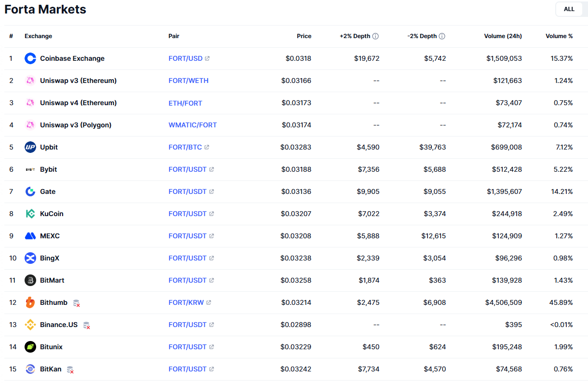
Task: Click the Binance.US logo icon
Action: click(30, 325)
